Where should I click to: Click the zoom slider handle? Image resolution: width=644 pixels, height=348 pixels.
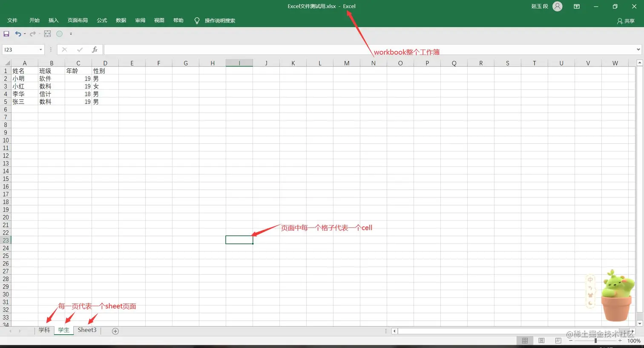595,341
